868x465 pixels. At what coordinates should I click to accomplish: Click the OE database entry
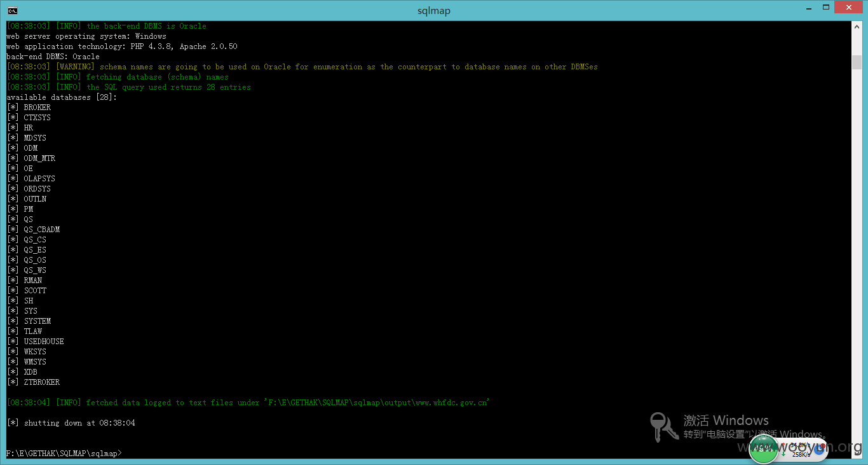[20, 169]
